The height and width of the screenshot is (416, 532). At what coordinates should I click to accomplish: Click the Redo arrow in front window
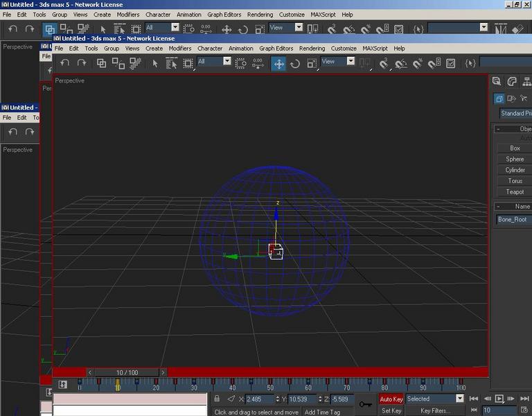pyautogui.click(x=82, y=63)
